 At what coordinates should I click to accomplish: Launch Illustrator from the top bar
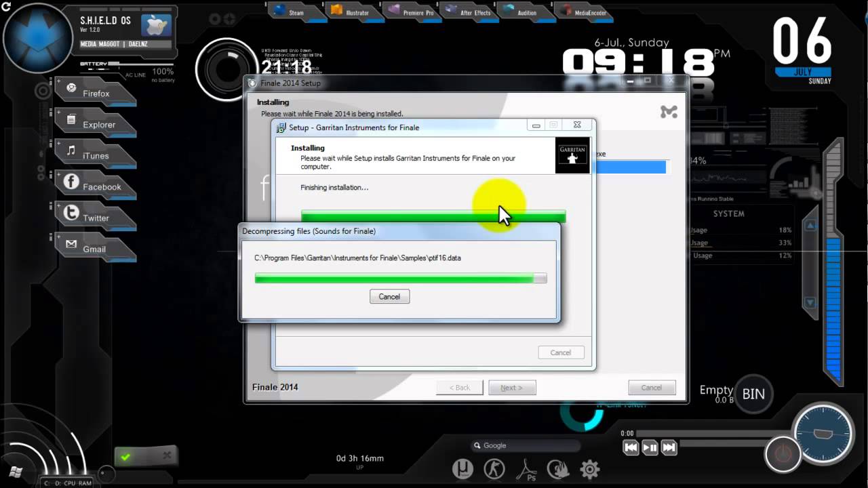351,12
